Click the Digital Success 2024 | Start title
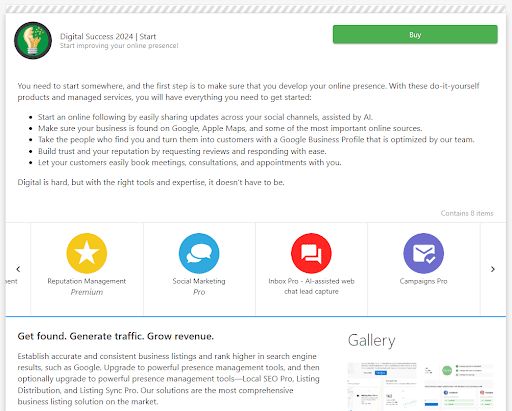 click(108, 36)
